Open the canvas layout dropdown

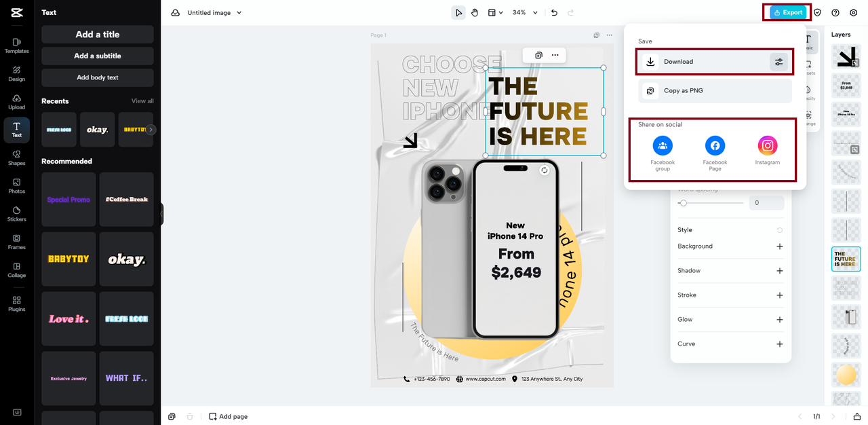[496, 12]
